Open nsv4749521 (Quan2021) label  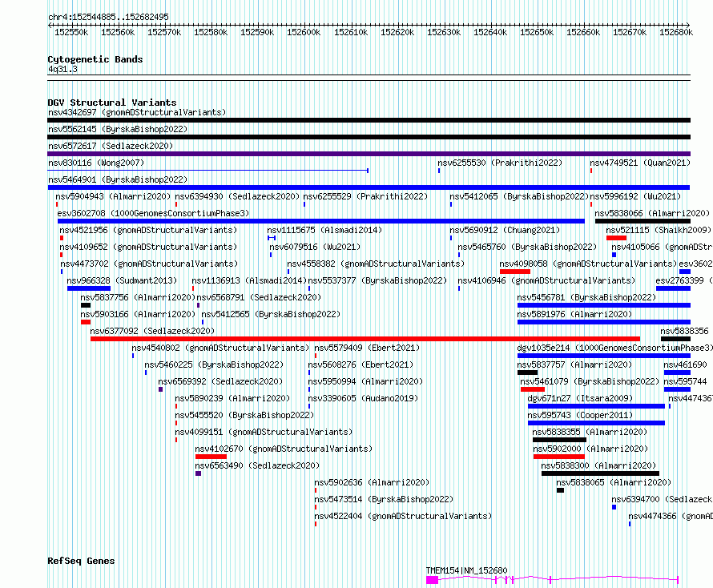click(x=640, y=163)
